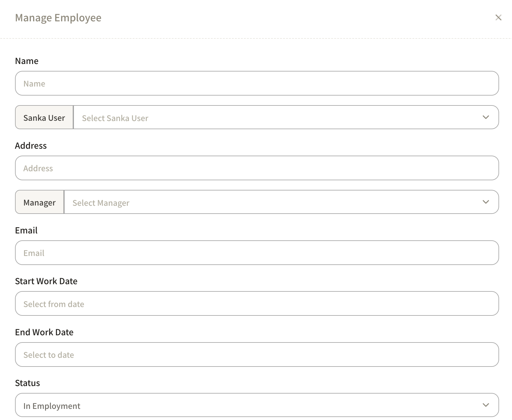Click the Address field label
512x420 pixels.
31,146
